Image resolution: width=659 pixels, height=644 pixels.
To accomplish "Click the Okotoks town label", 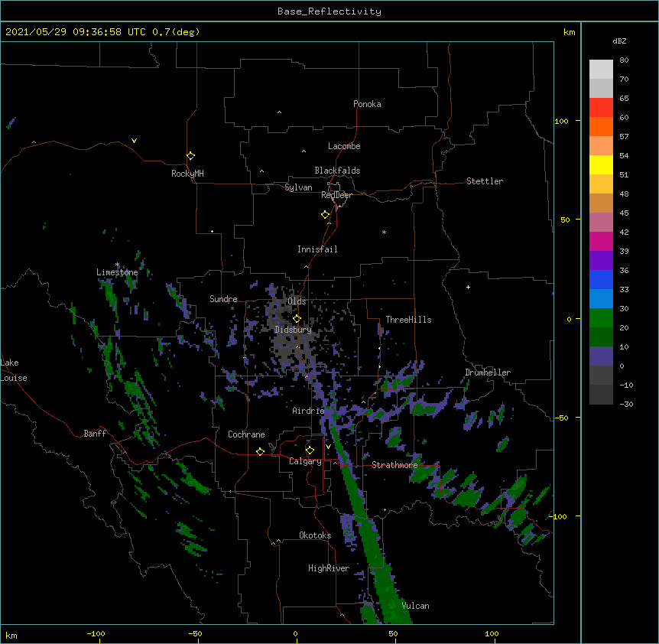I will pos(315,535).
